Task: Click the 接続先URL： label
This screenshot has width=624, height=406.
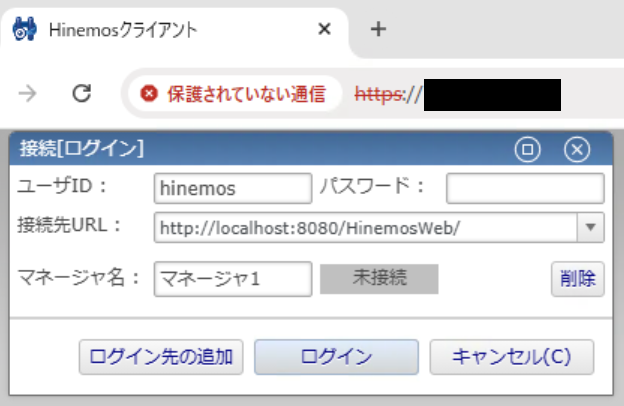Action: pos(69,226)
